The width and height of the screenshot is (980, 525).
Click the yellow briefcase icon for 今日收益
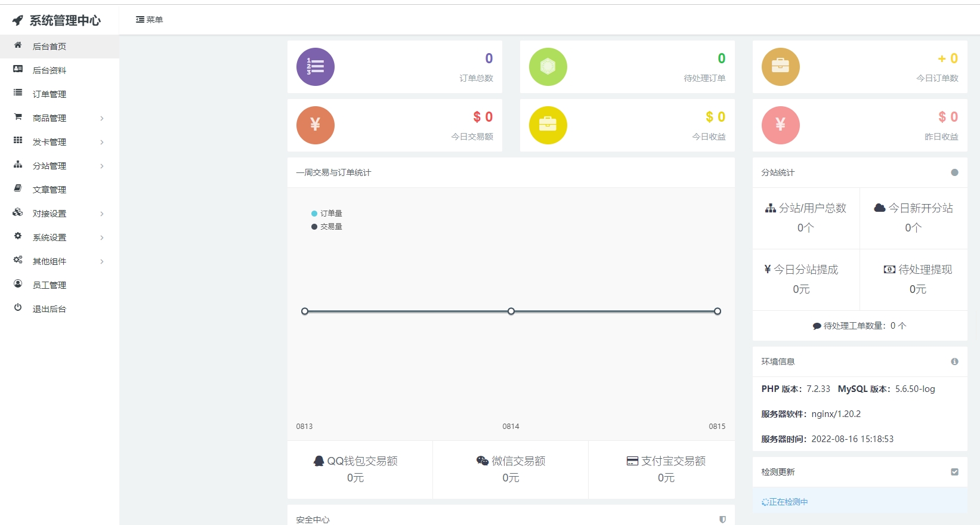(548, 125)
